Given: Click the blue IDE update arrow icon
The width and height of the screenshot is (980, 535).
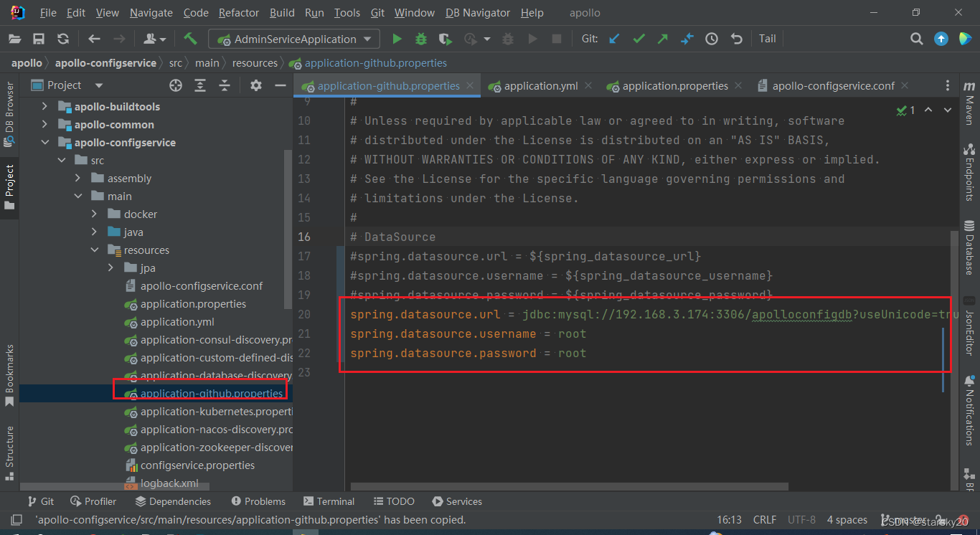Looking at the screenshot, I should [x=941, y=39].
